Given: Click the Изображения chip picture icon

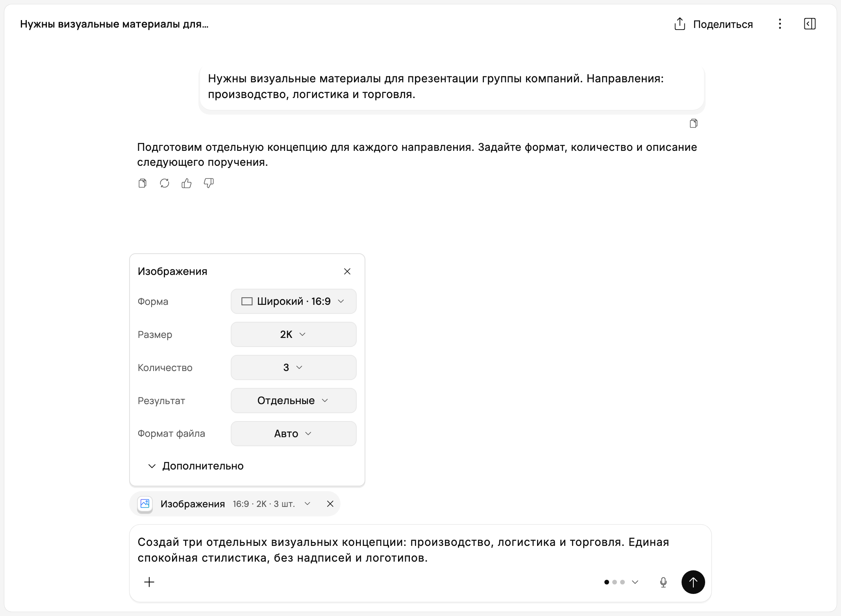Looking at the screenshot, I should pos(145,504).
